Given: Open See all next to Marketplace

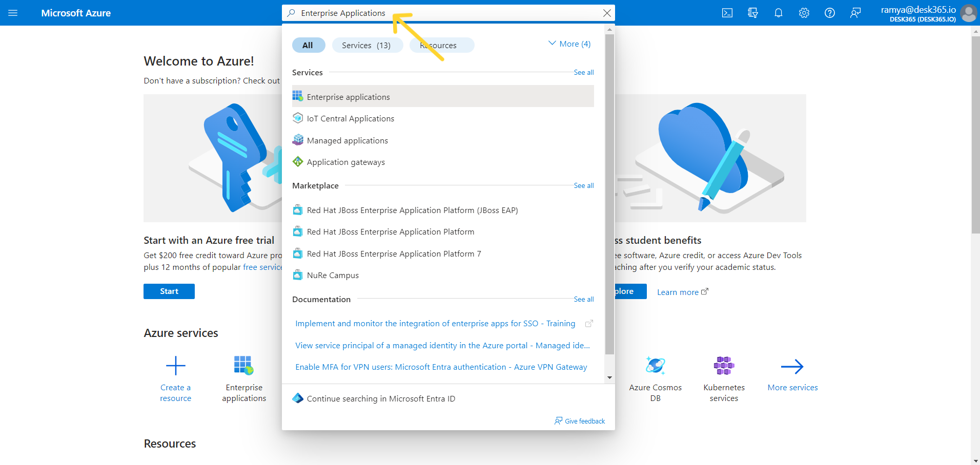Looking at the screenshot, I should point(583,185).
